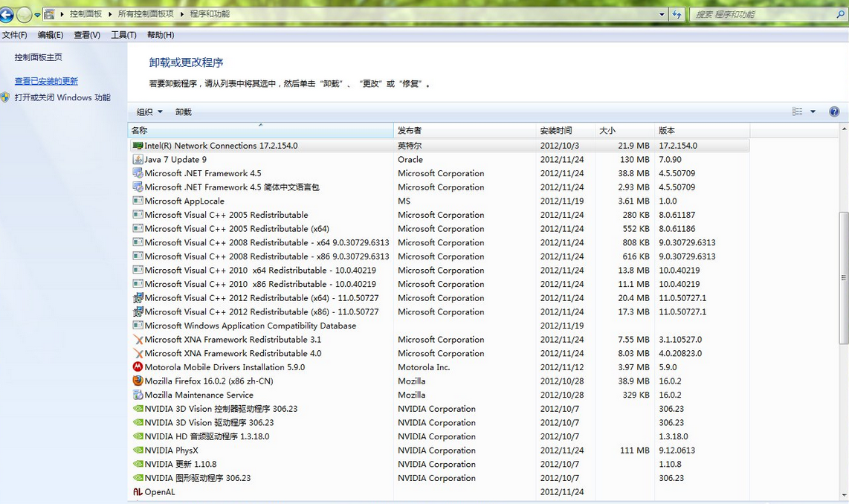Click the 英特尔 publisher cell
This screenshot has height=504, width=849.
tap(410, 146)
